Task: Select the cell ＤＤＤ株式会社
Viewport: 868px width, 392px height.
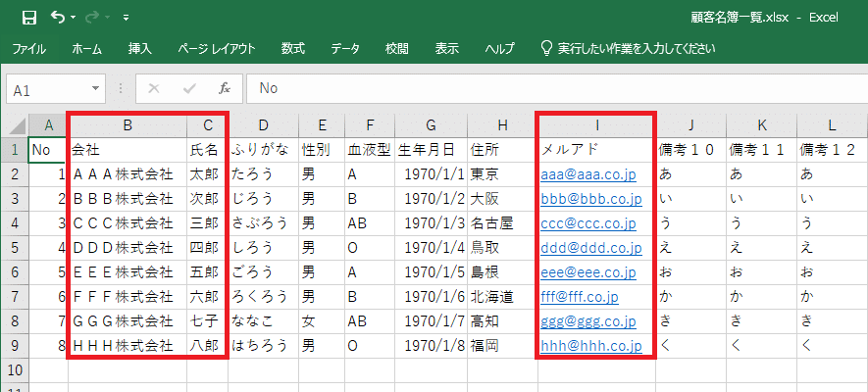Action: point(128,248)
